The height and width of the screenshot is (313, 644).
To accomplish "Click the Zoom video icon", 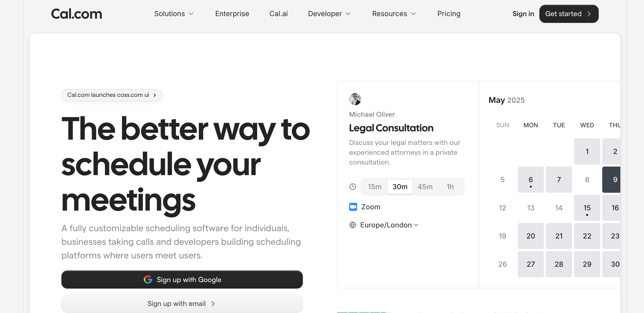I will pos(353,207).
